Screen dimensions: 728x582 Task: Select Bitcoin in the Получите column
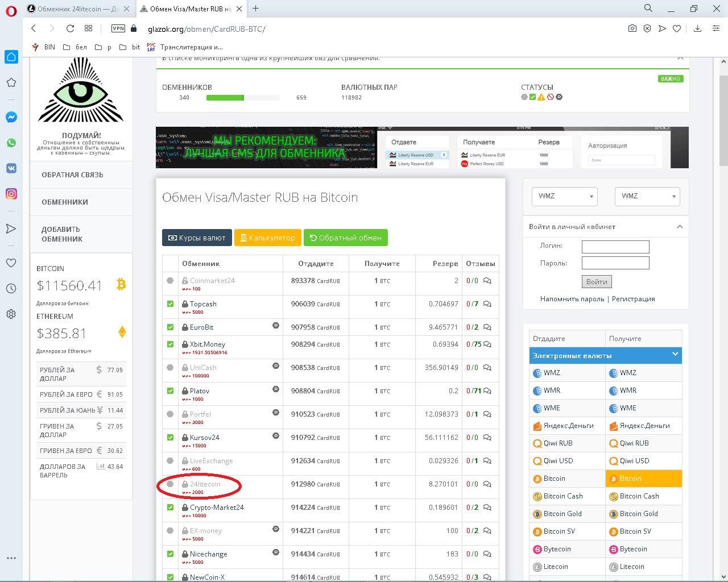tap(644, 479)
